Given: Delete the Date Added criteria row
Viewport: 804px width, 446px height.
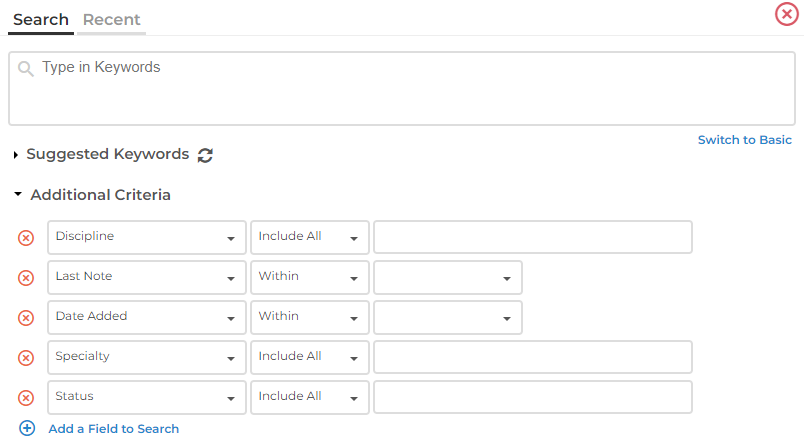Looking at the screenshot, I should (27, 318).
